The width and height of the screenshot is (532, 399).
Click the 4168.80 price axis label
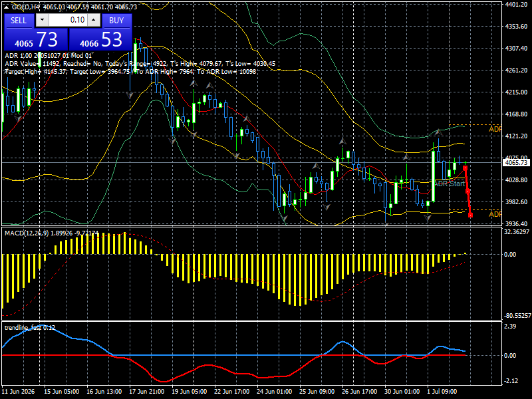(x=516, y=114)
